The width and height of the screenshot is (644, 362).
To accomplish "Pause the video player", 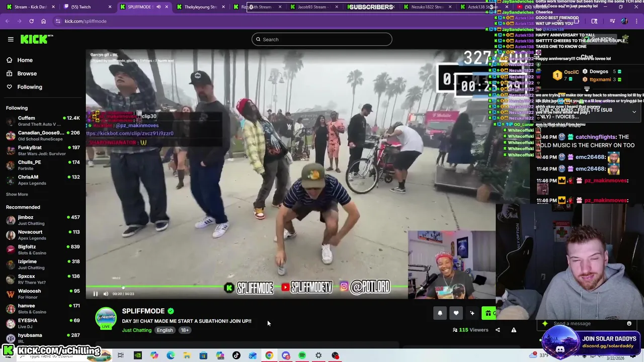I will coord(95,294).
